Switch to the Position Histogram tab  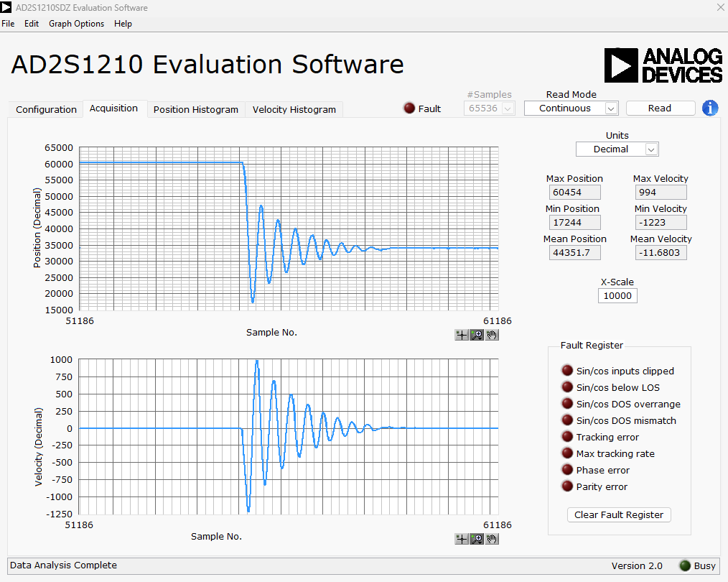point(195,109)
